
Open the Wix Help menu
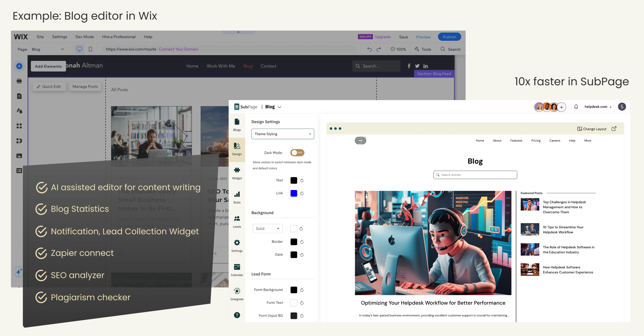coord(148,37)
